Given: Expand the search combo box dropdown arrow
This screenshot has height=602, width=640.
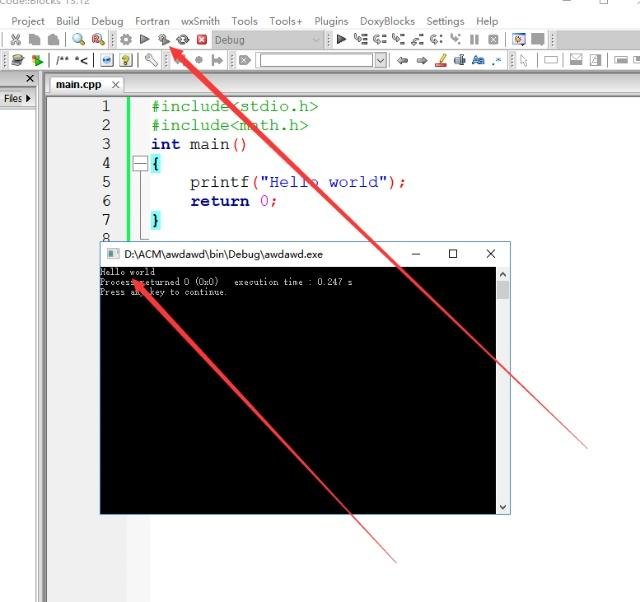Looking at the screenshot, I should coord(380,61).
